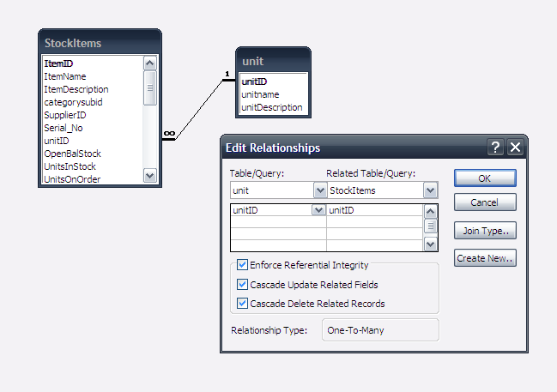Uncheck Enforce Referential Integrity
This screenshot has height=392, width=557.
[x=242, y=264]
